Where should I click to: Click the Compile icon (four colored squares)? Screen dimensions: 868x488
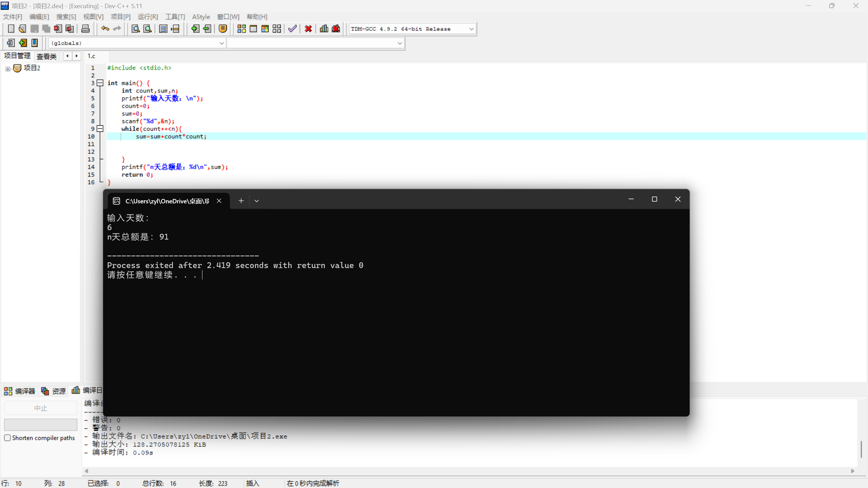pyautogui.click(x=241, y=29)
